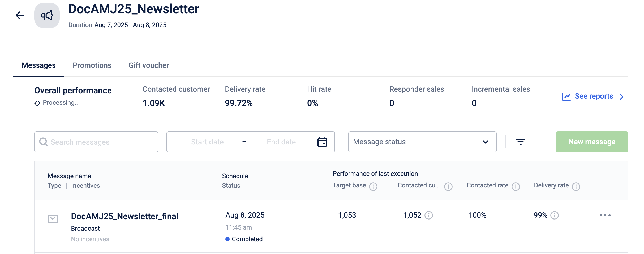
Task: Click the calendar icon in date range
Action: (322, 142)
